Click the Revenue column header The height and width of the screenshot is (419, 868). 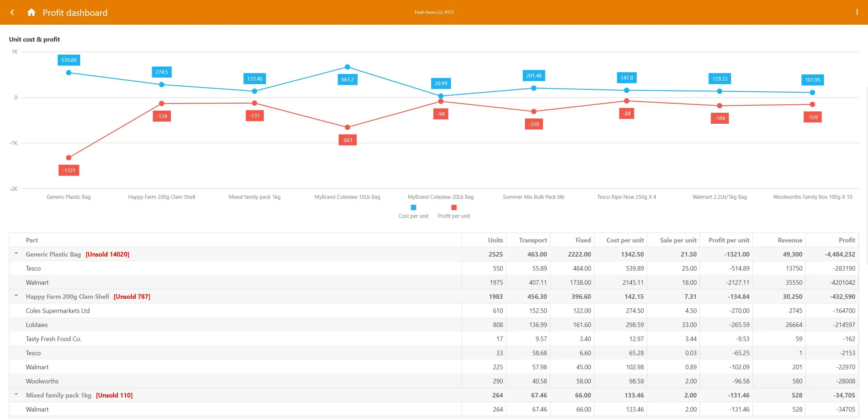coord(790,240)
